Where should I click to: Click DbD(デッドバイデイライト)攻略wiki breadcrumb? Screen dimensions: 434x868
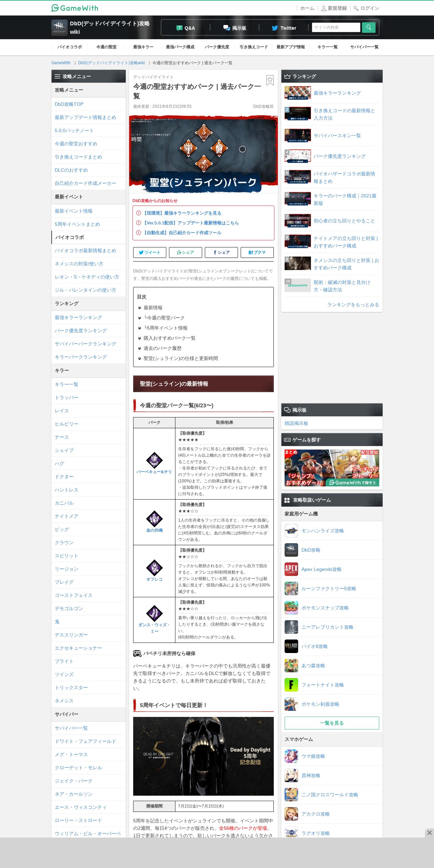click(112, 63)
